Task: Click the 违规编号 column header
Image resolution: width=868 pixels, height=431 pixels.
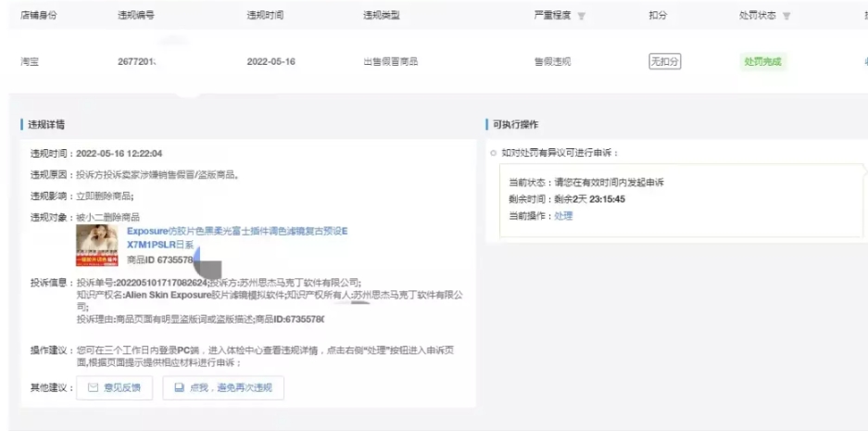Action: 135,16
